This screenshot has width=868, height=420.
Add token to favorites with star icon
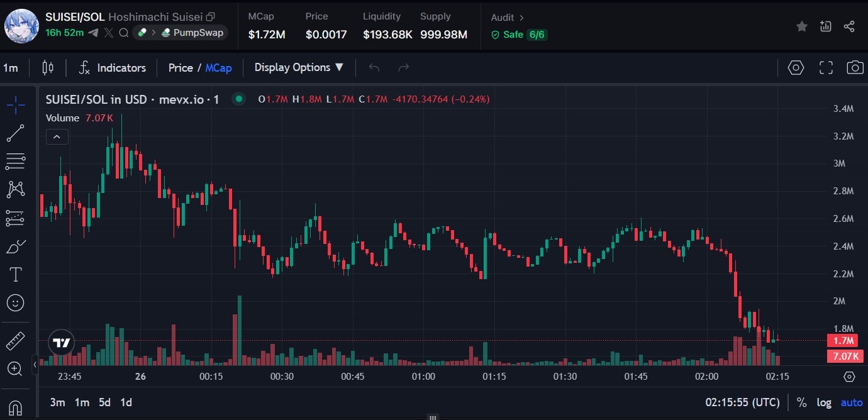point(802,26)
